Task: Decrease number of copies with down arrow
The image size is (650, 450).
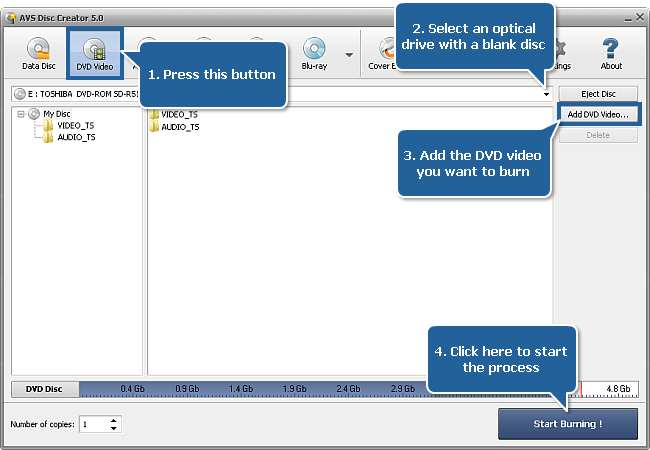Action: click(114, 428)
